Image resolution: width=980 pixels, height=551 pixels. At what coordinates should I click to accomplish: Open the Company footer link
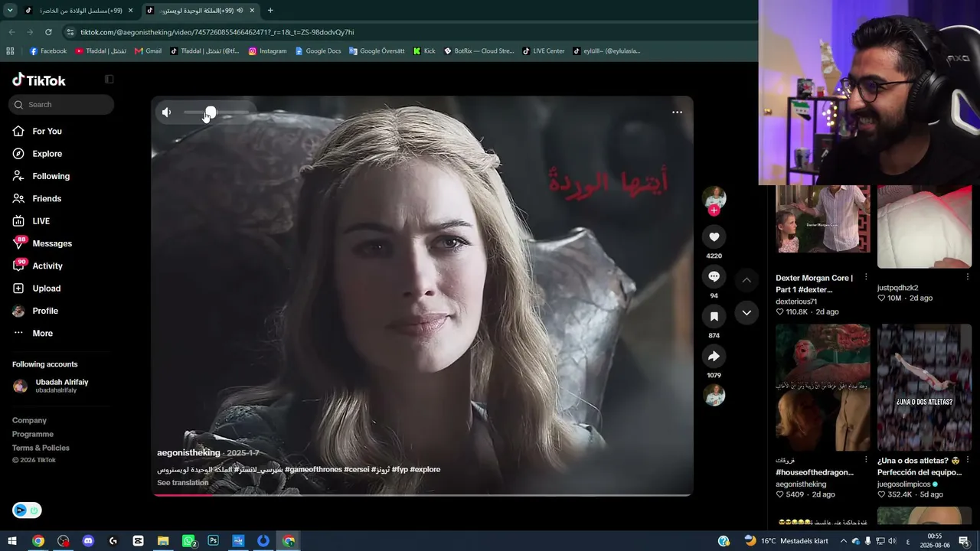click(29, 420)
